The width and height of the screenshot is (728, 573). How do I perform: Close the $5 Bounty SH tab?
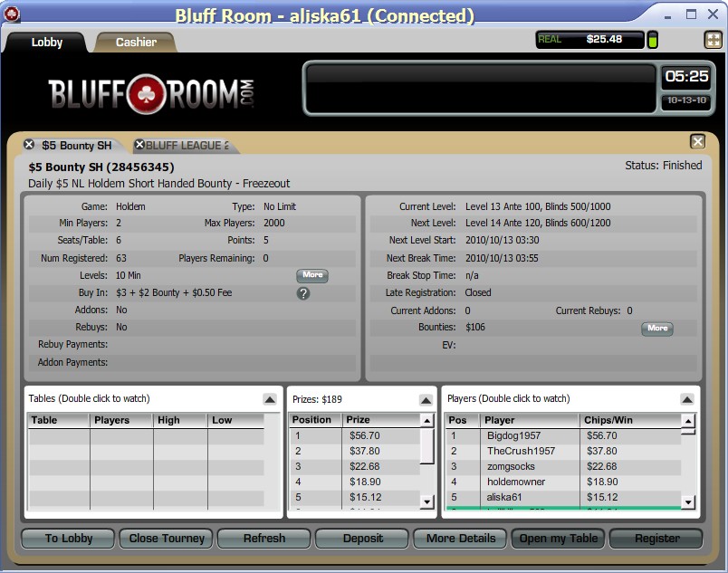tap(29, 144)
